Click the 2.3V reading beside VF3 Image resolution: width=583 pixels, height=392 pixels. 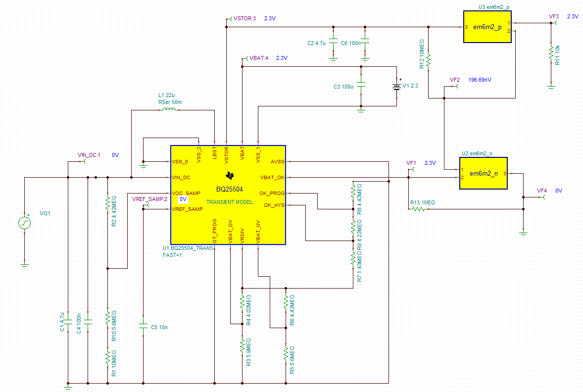573,16
